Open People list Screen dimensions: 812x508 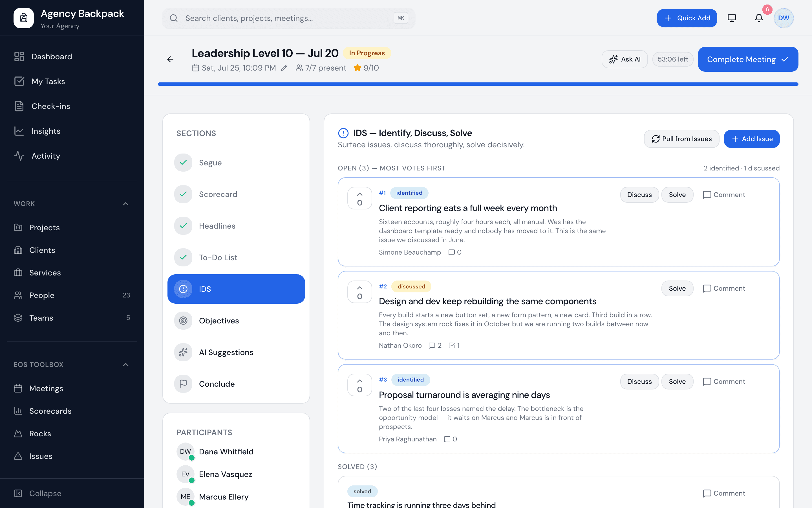click(x=72, y=295)
